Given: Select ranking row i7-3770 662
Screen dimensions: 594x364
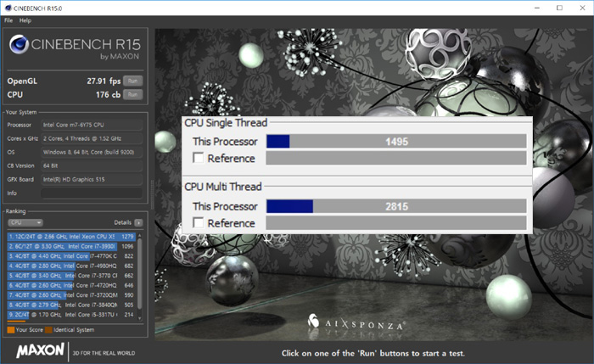Looking at the screenshot, I should coord(71,276).
